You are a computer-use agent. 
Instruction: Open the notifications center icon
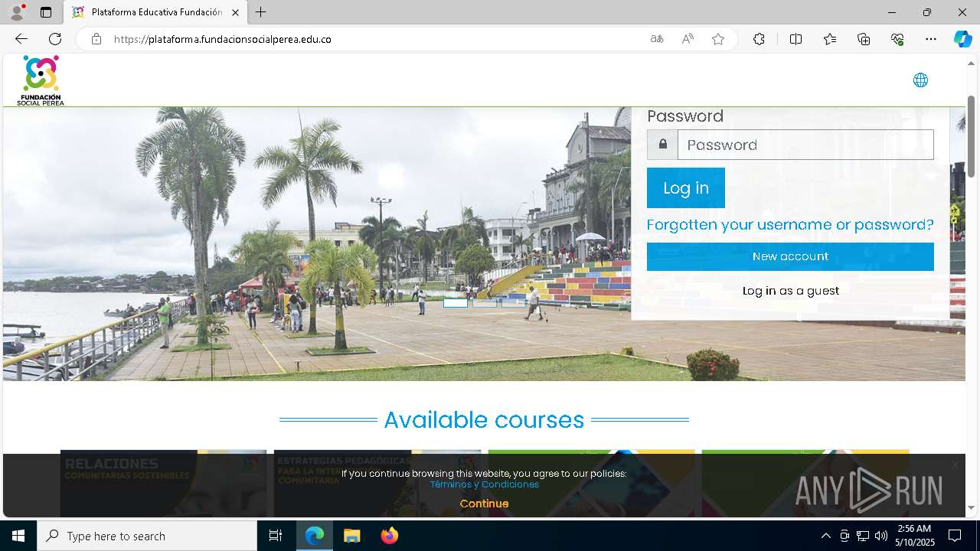[x=955, y=536]
